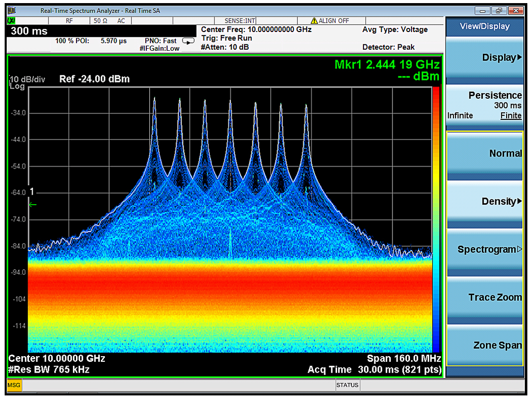The image size is (532, 398).
Task: Click the Trig: Free Run text
Action: [x=226, y=38]
